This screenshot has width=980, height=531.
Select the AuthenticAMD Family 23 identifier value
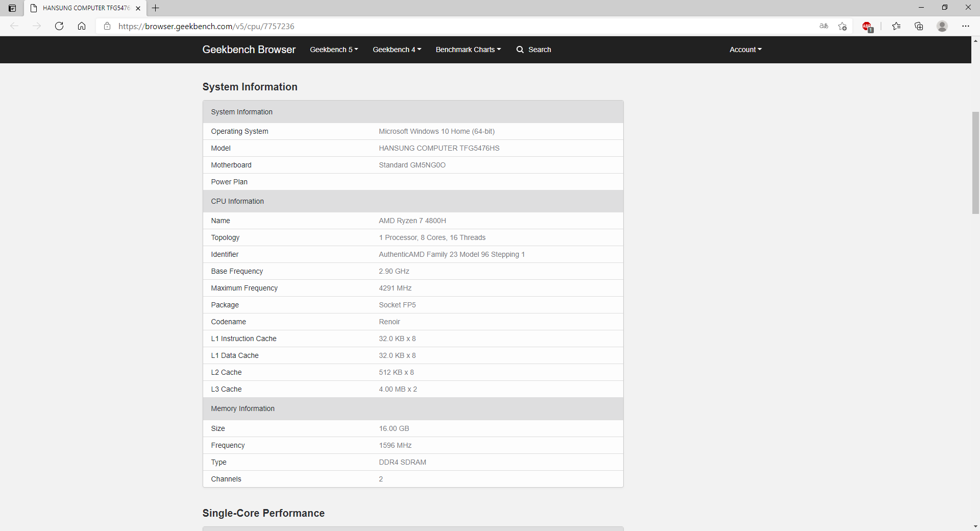(452, 254)
